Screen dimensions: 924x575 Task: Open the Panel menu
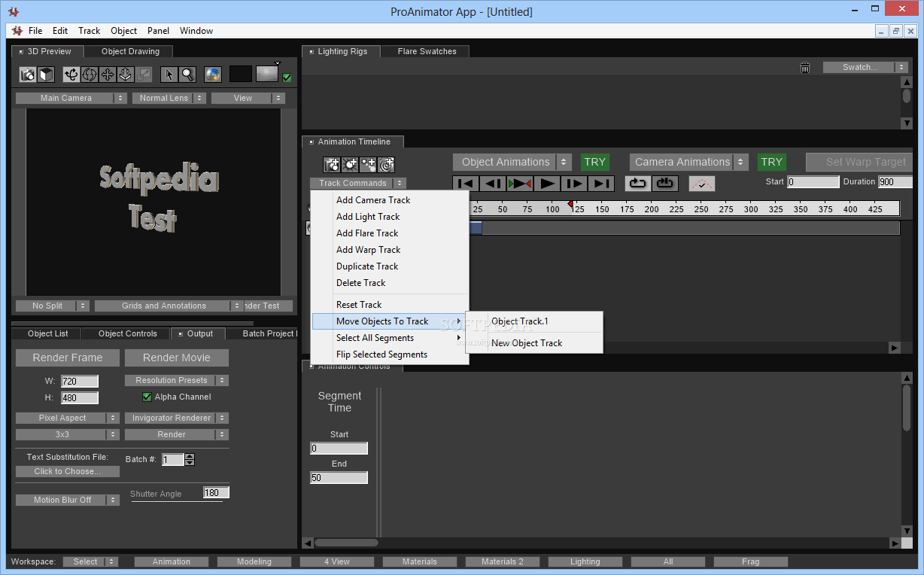[x=158, y=31]
